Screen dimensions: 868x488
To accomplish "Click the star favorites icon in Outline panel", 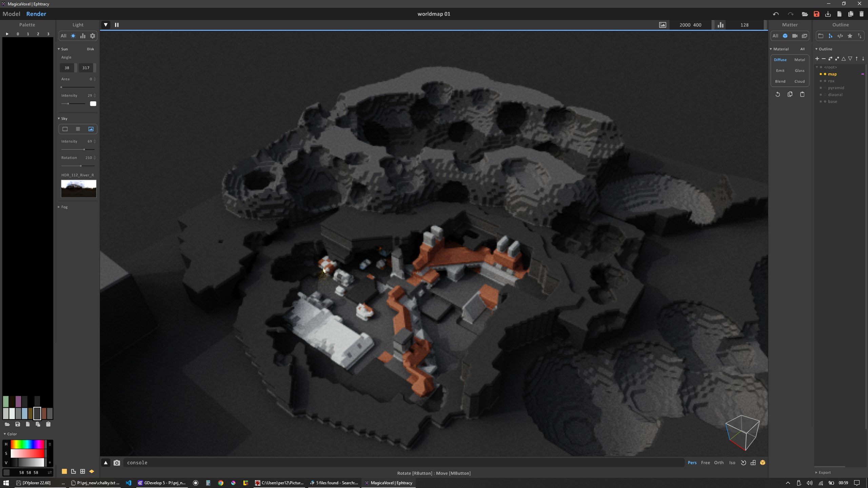I will pyautogui.click(x=850, y=36).
